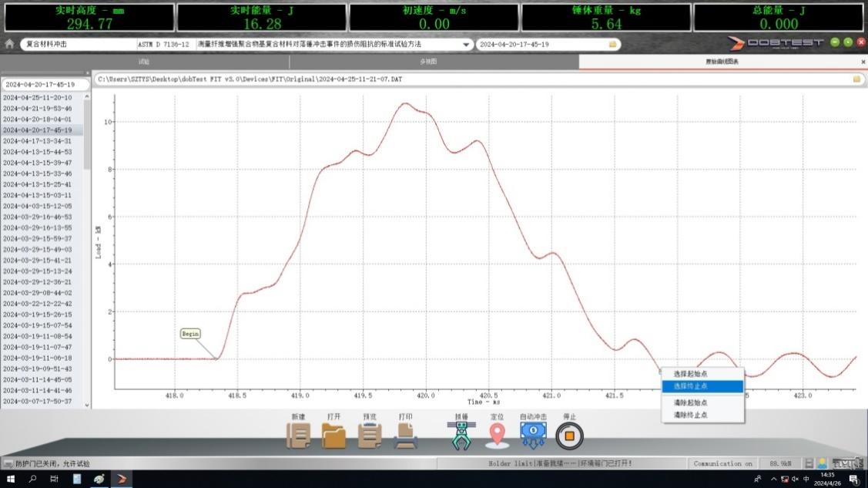Open Windows Task View
This screenshot has height=488, width=868.
[54, 480]
